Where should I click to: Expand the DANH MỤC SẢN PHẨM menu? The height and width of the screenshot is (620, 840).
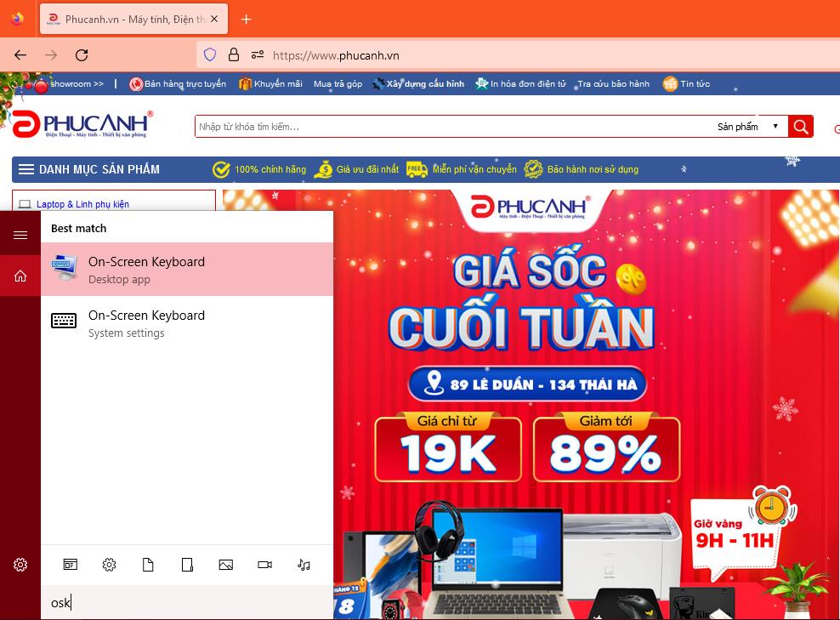click(89, 169)
